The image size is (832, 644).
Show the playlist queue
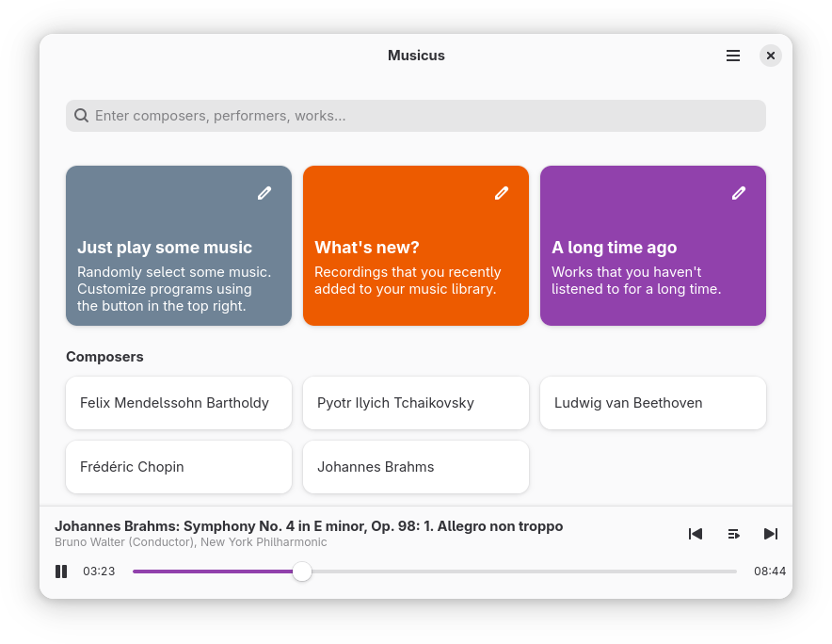733,534
